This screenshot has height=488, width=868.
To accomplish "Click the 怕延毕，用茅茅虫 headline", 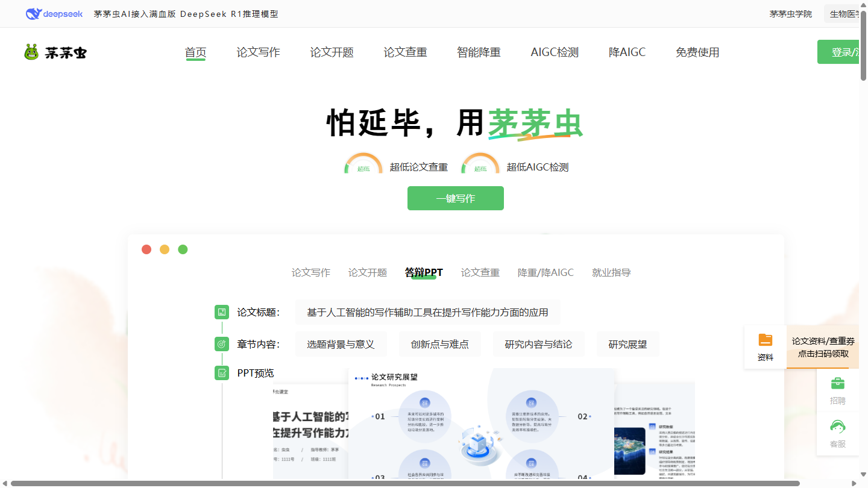I will click(x=455, y=123).
